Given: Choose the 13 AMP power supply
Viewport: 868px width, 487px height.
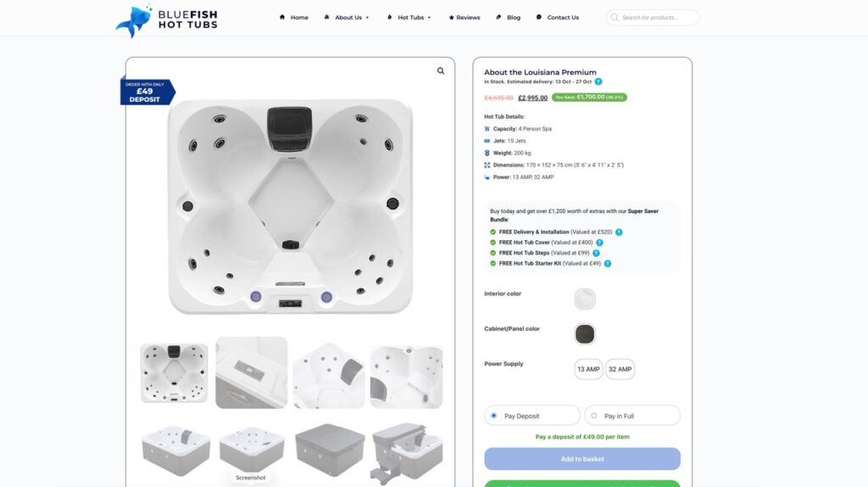Looking at the screenshot, I should [588, 369].
